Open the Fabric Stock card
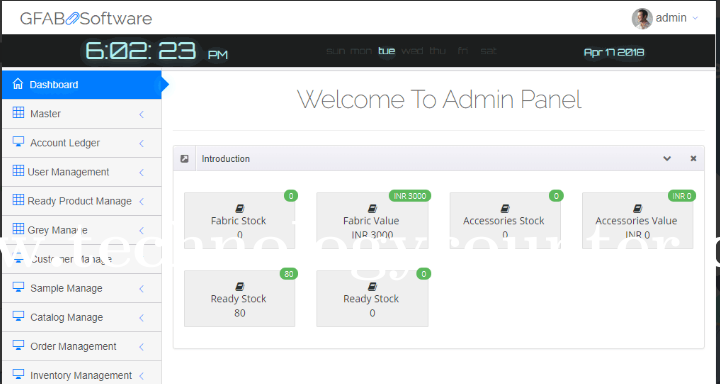 point(240,220)
